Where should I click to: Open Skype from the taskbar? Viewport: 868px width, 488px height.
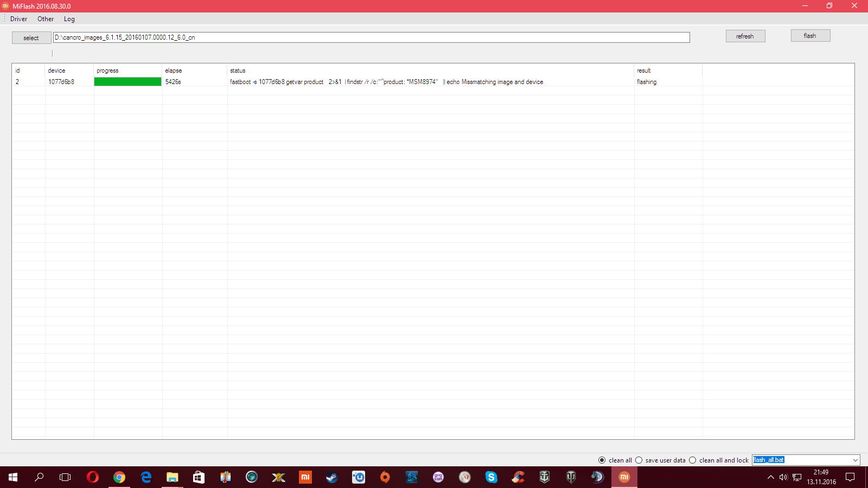pos(491,477)
